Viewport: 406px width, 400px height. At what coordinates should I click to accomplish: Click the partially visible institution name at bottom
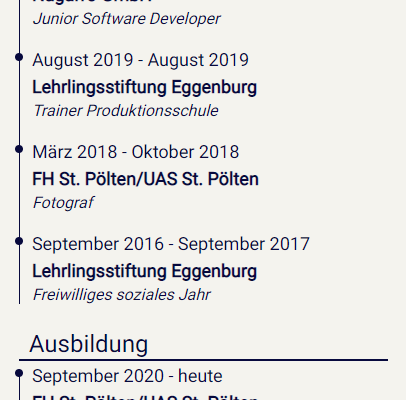click(145, 397)
